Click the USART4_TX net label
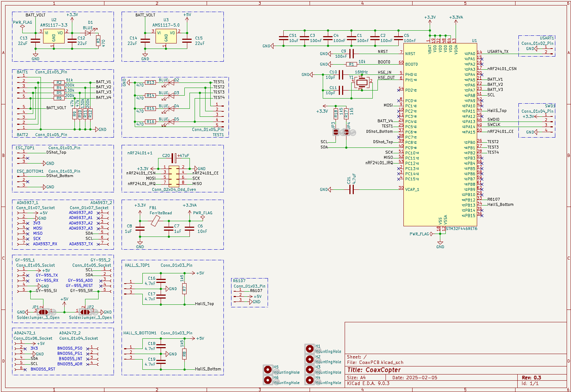 coord(498,52)
